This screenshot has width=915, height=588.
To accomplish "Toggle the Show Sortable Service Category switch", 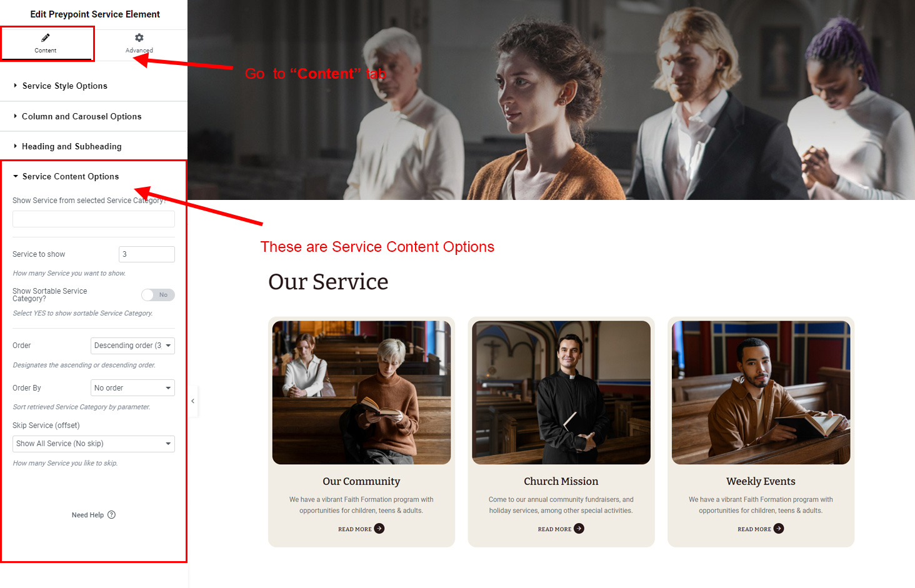I will pyautogui.click(x=158, y=295).
